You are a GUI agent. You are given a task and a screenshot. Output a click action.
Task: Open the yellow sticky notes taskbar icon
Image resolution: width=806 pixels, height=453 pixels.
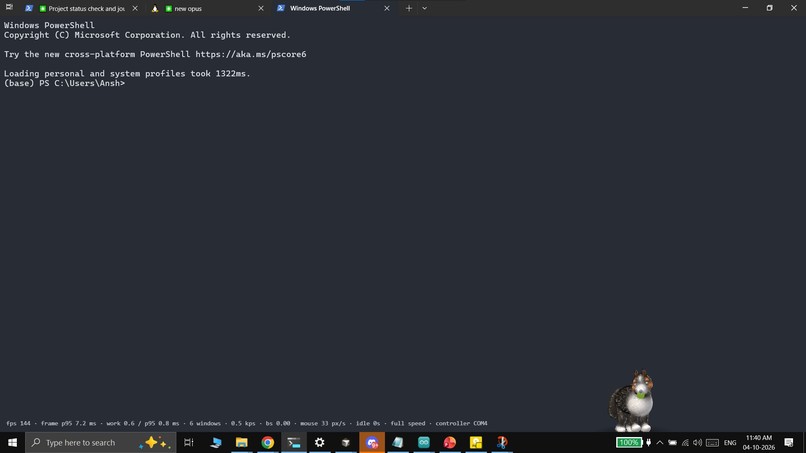(x=476, y=442)
